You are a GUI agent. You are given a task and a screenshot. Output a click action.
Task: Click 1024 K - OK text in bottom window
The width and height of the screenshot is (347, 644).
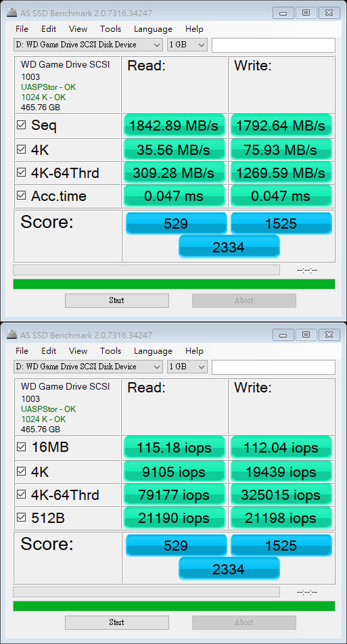[x=43, y=419]
